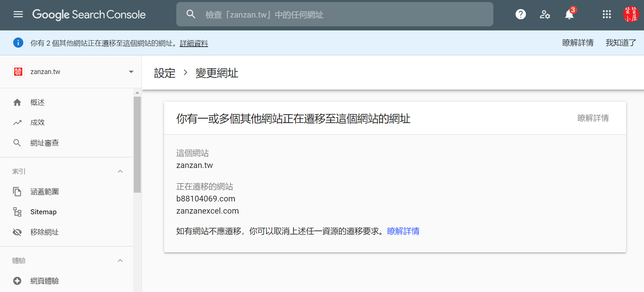Click the sidebar vertical scrollbar thumb
This screenshot has width=644, height=292.
[137, 145]
